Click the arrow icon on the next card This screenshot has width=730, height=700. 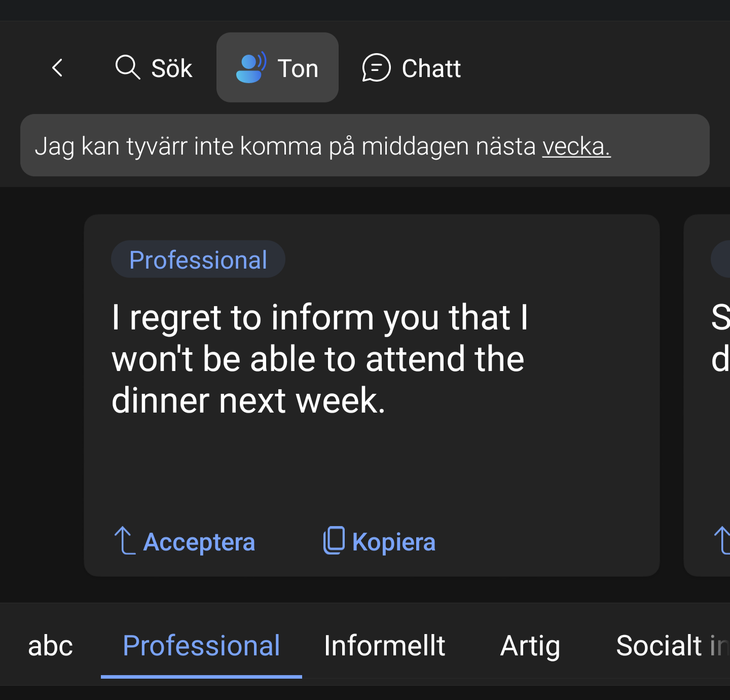click(x=722, y=540)
